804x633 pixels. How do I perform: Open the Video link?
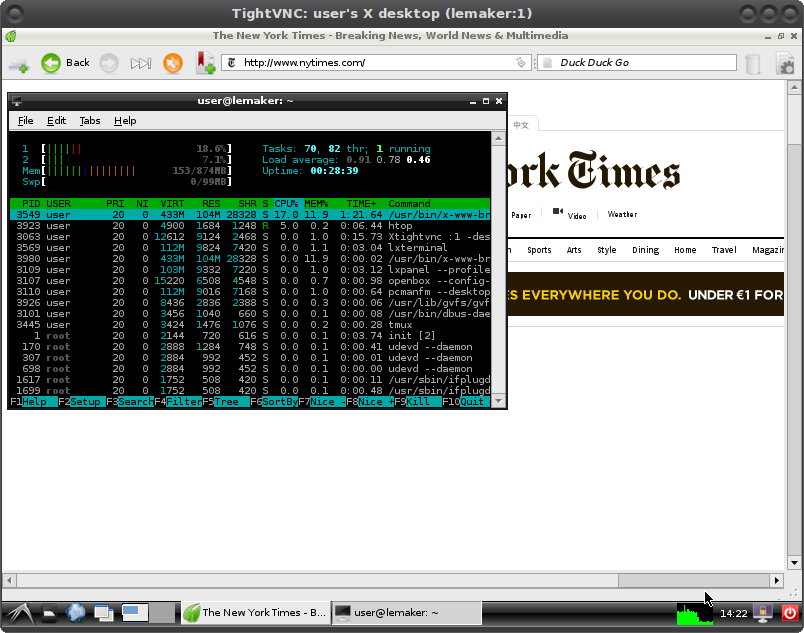(577, 216)
